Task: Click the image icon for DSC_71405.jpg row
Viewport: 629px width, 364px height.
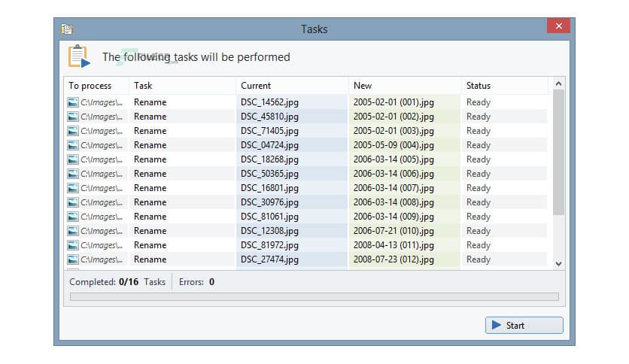Action: click(x=73, y=131)
